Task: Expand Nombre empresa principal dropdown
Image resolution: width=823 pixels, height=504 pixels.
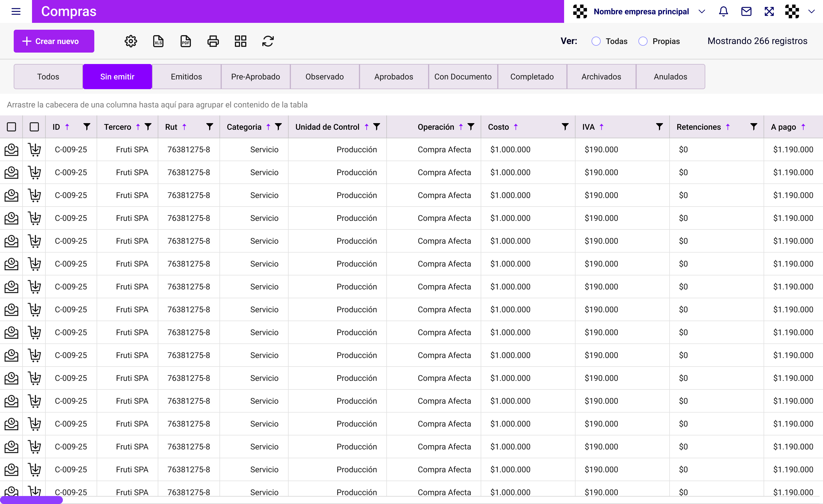Action: coord(702,12)
